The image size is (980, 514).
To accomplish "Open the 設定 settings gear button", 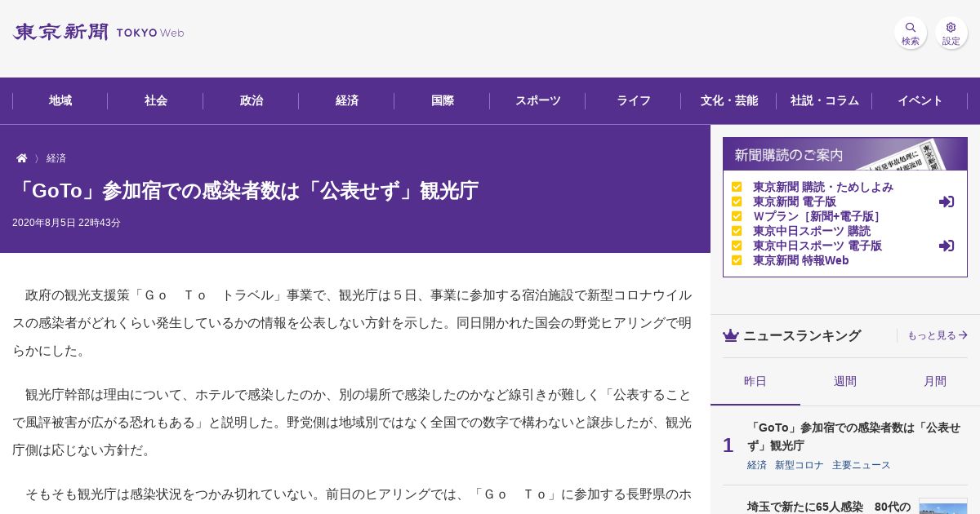I will [951, 33].
